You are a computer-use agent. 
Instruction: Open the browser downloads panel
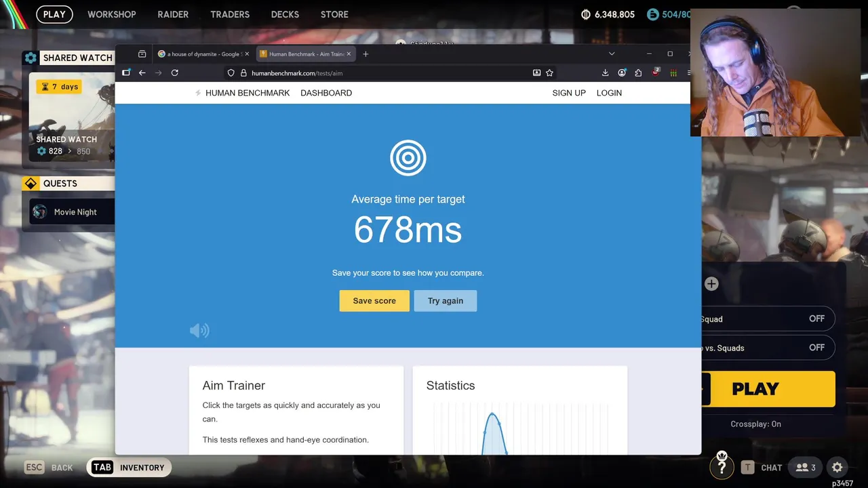coord(606,73)
